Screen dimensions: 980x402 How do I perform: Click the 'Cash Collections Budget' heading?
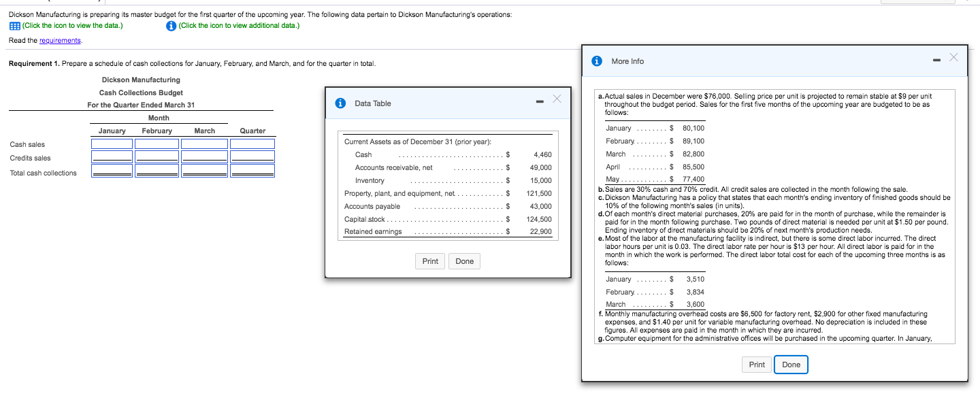click(x=141, y=93)
